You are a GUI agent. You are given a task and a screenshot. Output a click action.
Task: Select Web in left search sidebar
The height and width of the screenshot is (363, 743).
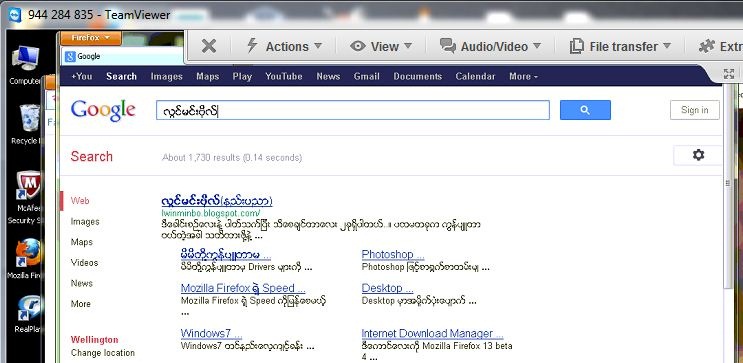tap(80, 200)
